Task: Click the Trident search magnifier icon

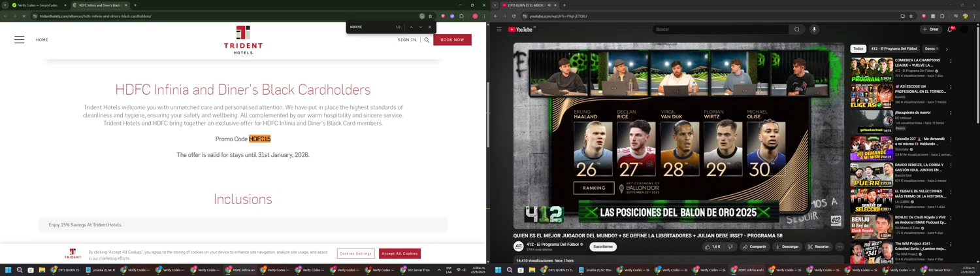Action: coord(427,40)
